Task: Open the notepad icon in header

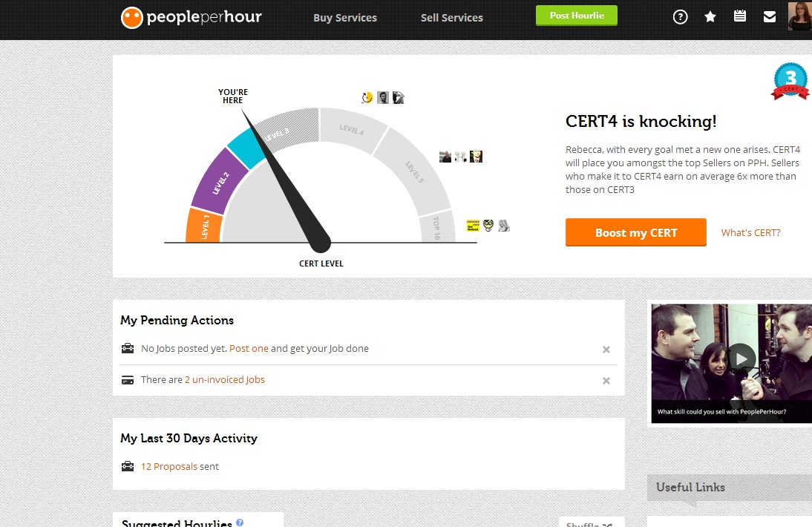Action: tap(740, 16)
